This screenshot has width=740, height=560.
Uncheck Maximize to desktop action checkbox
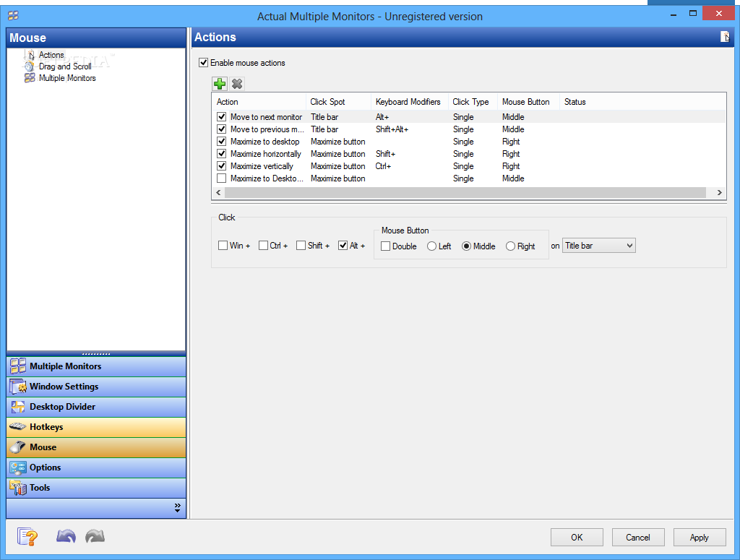[221, 141]
